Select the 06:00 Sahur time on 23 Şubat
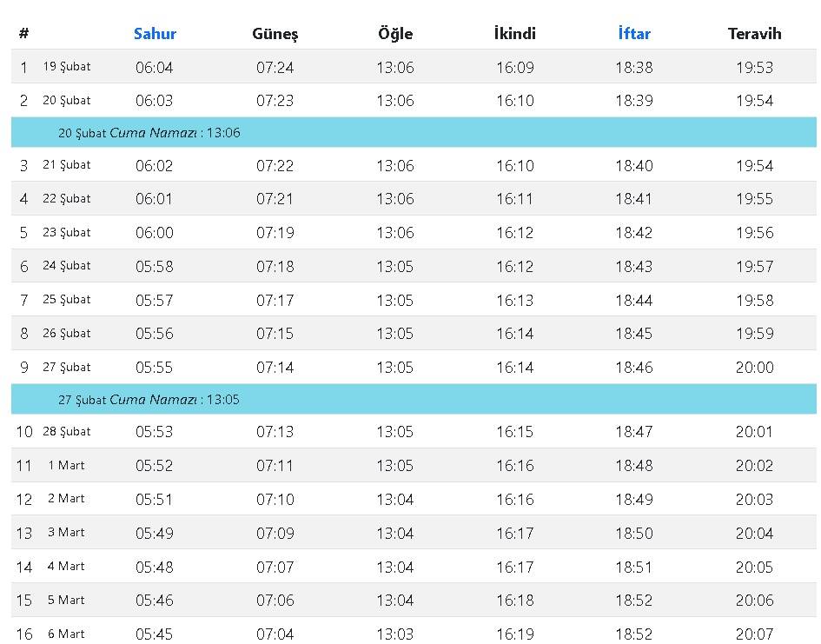821x644 pixels. tap(155, 233)
